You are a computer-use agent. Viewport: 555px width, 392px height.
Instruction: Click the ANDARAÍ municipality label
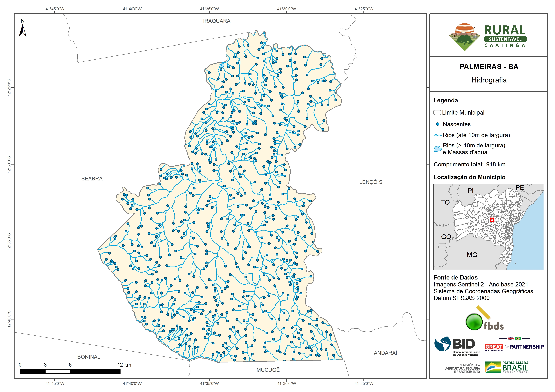click(x=385, y=353)
